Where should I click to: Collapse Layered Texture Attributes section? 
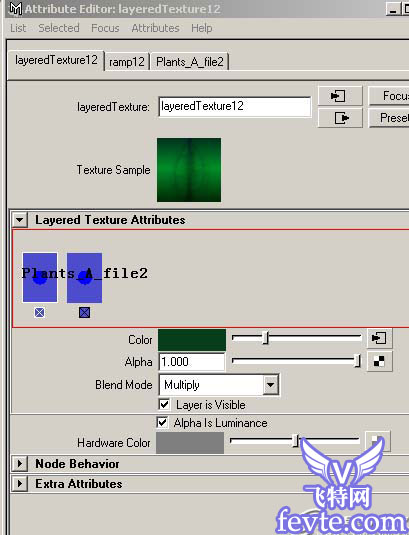click(20, 220)
